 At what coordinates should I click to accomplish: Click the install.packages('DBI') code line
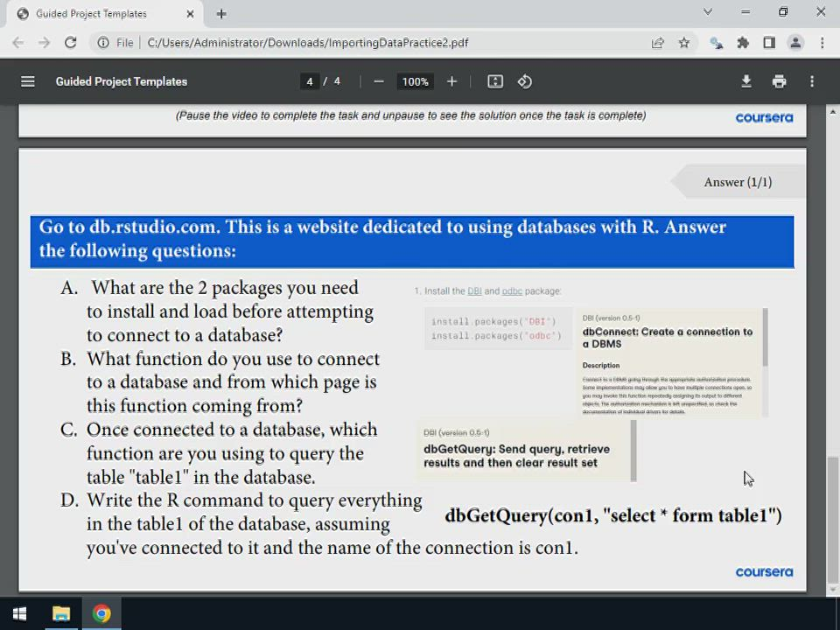click(x=493, y=321)
